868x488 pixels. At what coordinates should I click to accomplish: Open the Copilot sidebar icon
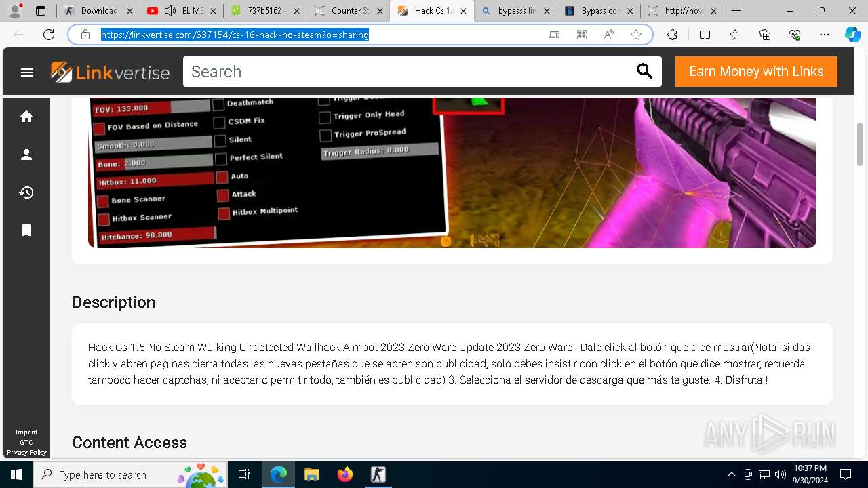click(852, 35)
